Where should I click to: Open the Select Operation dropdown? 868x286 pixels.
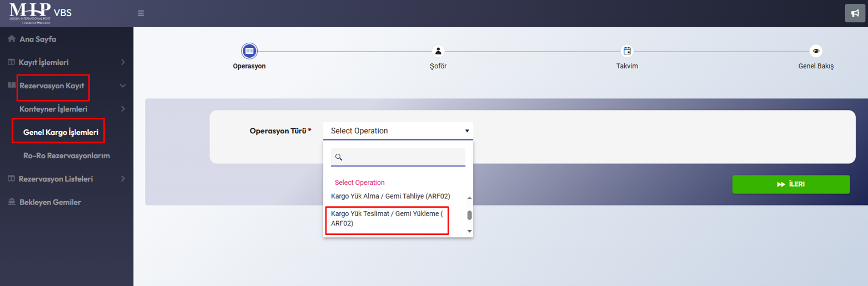point(398,131)
